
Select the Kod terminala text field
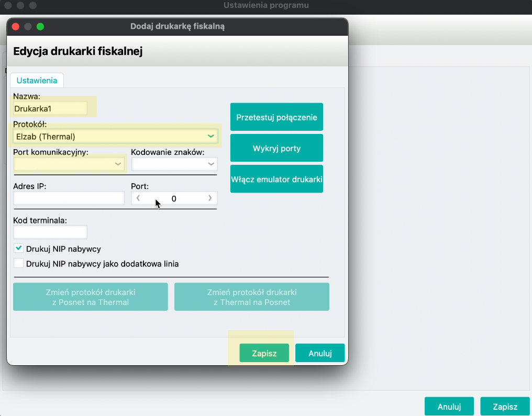[x=50, y=232]
